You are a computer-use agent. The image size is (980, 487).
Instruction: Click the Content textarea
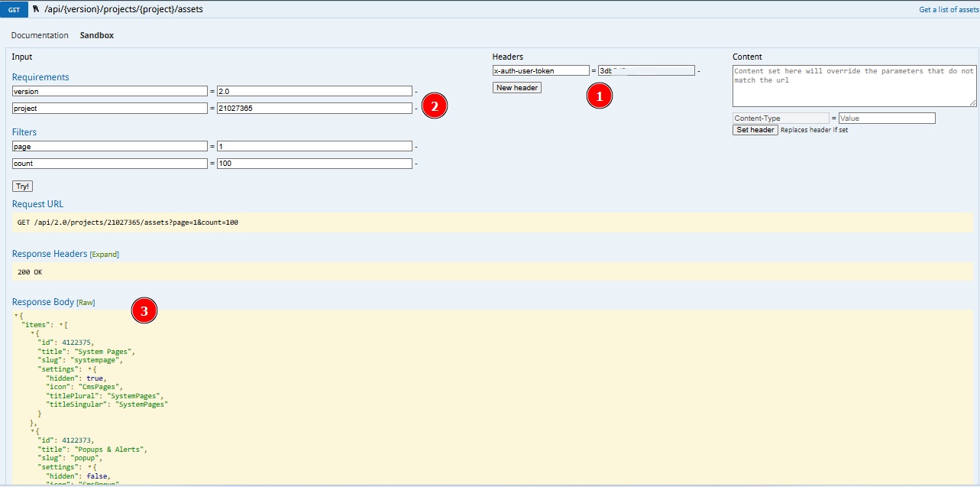pyautogui.click(x=855, y=86)
